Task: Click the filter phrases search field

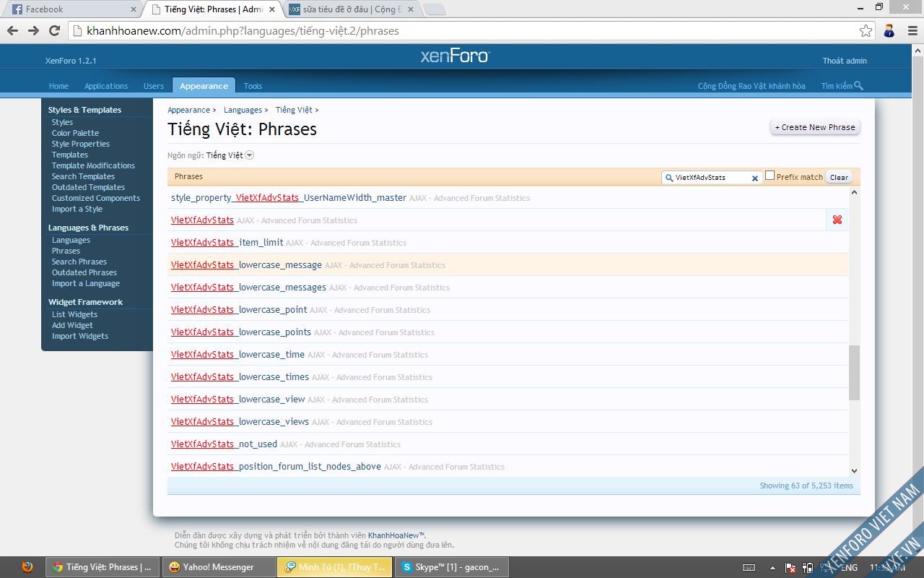Action: (711, 178)
